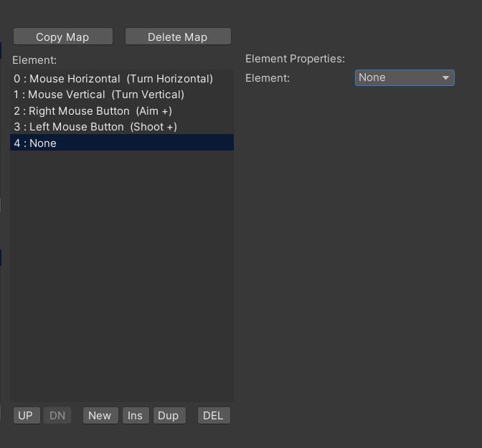
Task: Select element 2 Right Mouse Button row
Action: [122, 111]
